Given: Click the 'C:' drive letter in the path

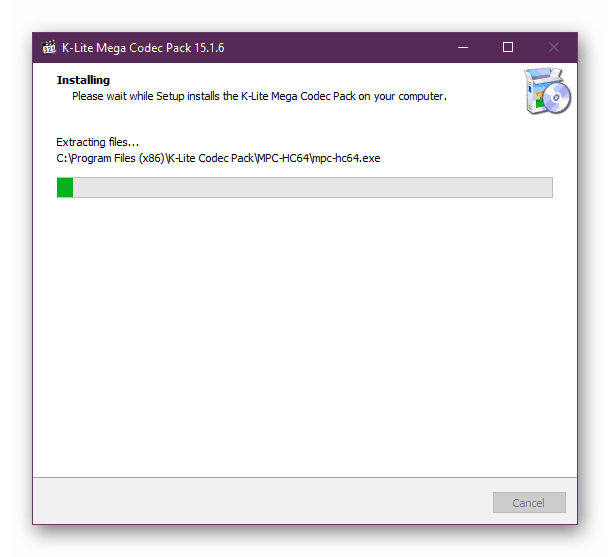Looking at the screenshot, I should click(61, 158).
